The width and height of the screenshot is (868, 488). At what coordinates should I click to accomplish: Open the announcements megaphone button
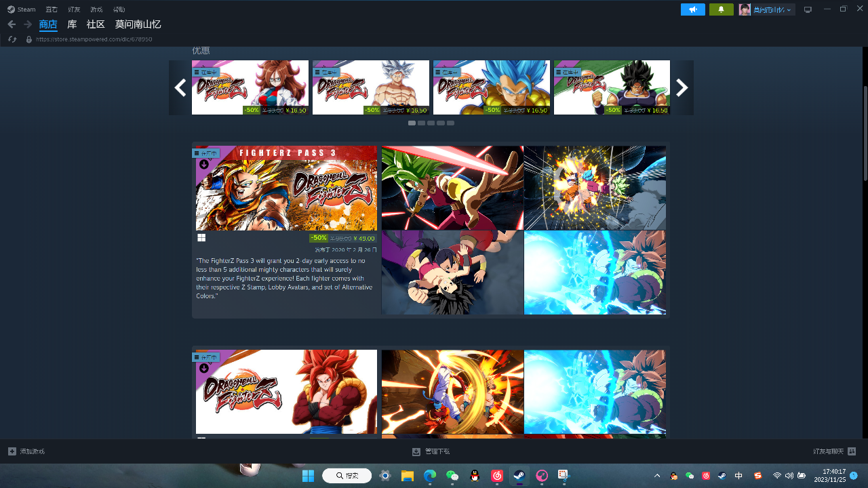pyautogui.click(x=693, y=9)
